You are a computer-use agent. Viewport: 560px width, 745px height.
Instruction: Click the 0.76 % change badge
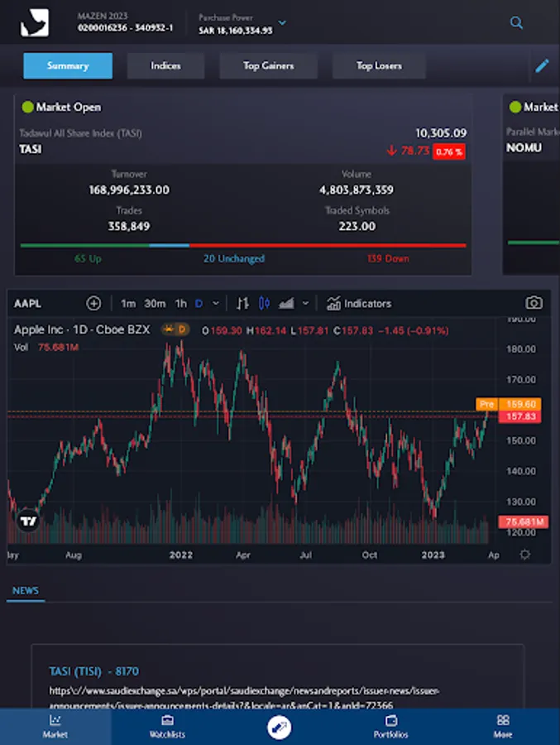click(x=449, y=151)
